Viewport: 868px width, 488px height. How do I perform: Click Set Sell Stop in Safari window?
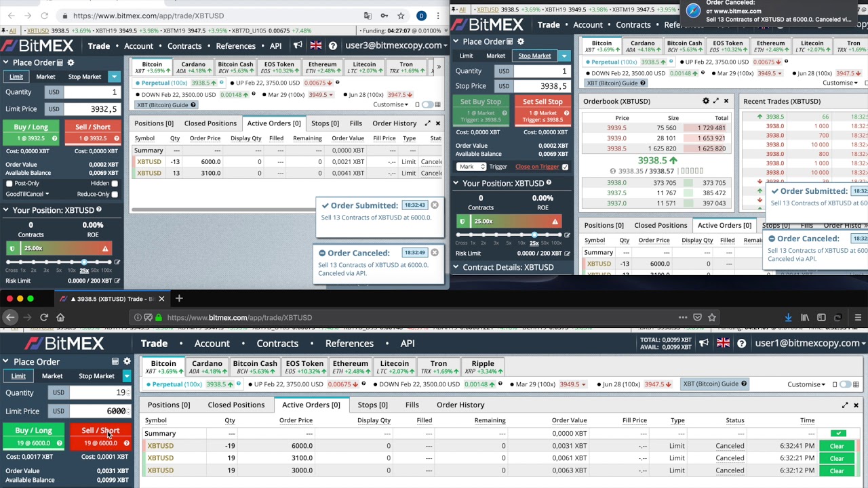[x=542, y=111]
